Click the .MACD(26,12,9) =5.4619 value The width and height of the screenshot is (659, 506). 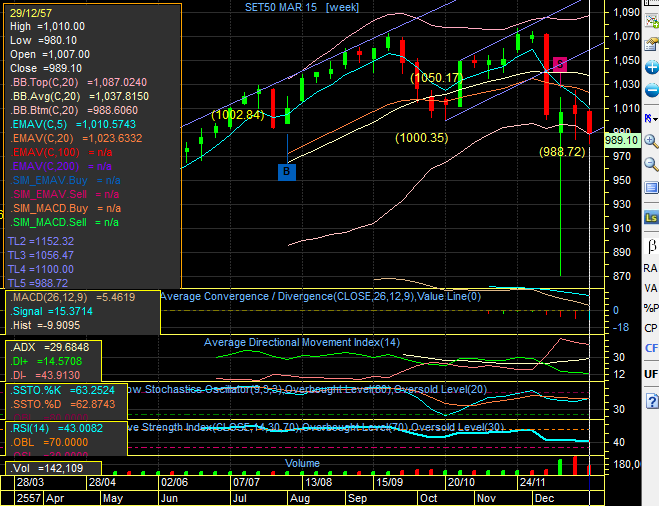coord(73,298)
